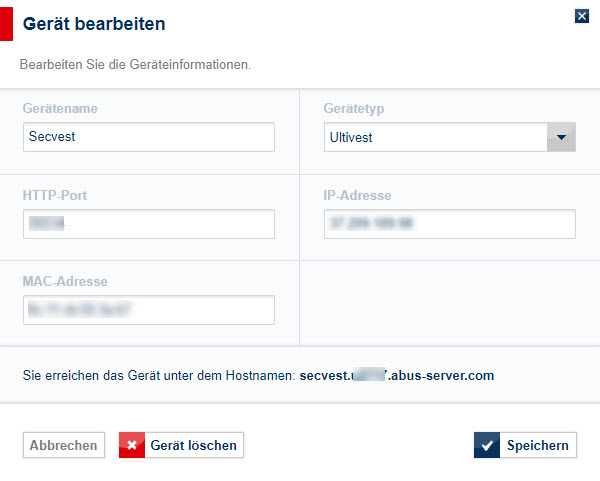Click into the IP-Adresse field

coord(449,224)
